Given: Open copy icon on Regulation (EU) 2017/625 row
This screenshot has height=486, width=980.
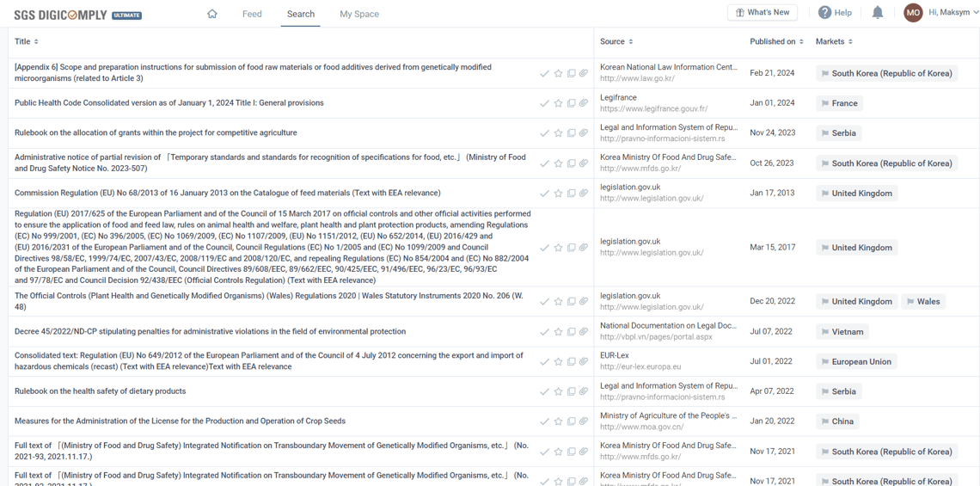Looking at the screenshot, I should click(x=572, y=248).
